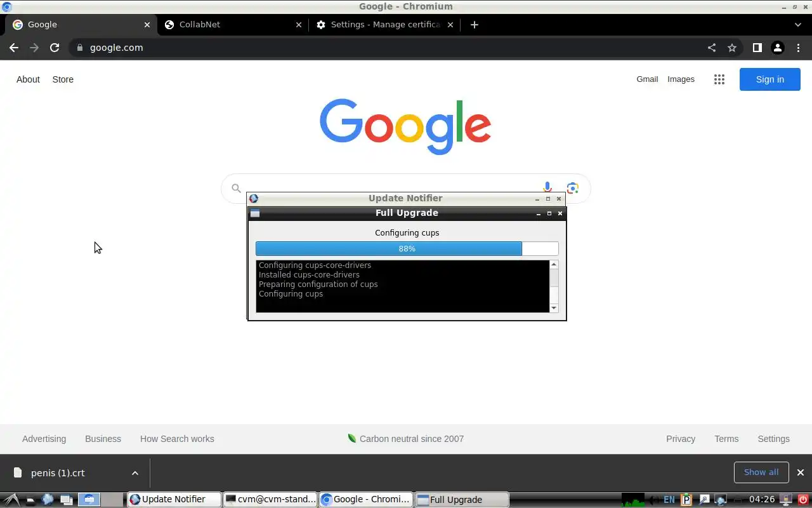
Task: Open the About link
Action: 28,79
